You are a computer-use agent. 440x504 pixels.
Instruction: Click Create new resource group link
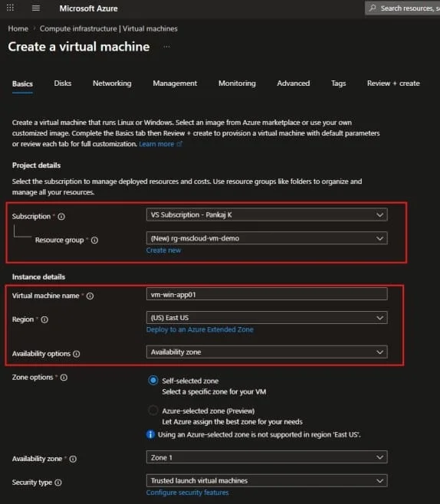click(163, 250)
